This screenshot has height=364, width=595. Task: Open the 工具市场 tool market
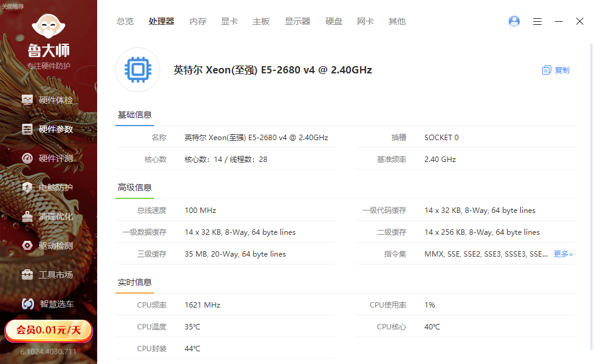48,274
